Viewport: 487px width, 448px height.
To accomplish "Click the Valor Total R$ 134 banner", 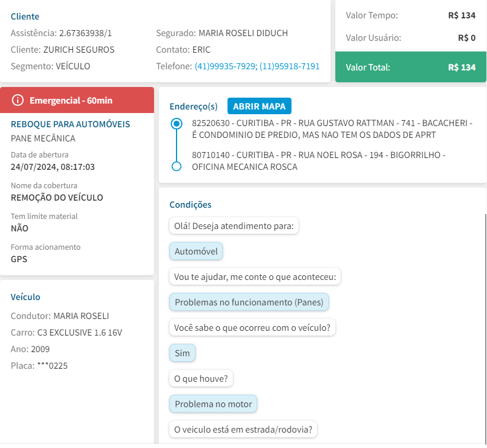I will 411,67.
